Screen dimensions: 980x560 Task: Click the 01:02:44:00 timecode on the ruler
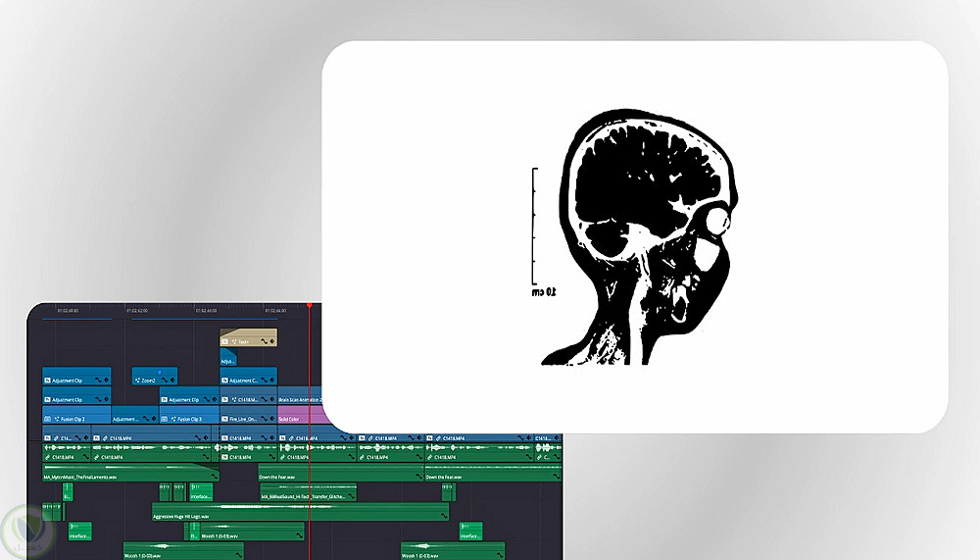pos(206,310)
